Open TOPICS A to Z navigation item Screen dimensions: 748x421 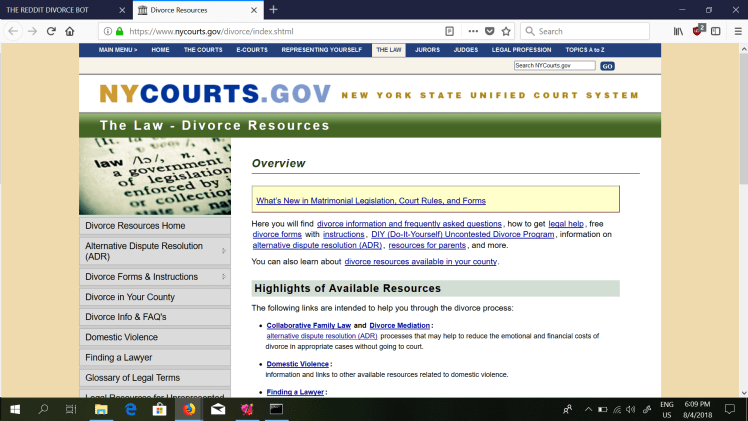click(585, 50)
